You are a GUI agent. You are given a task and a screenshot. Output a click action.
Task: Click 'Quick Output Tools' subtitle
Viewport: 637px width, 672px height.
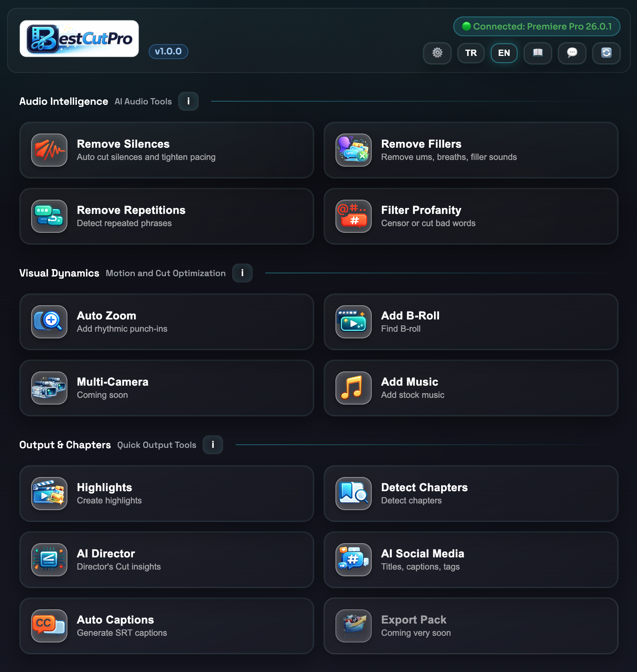coord(156,445)
